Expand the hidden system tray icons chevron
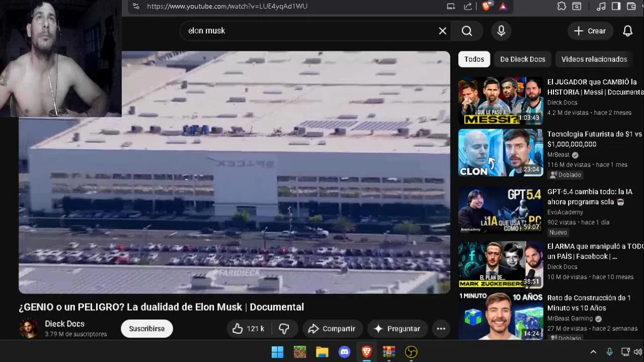 pyautogui.click(x=593, y=352)
